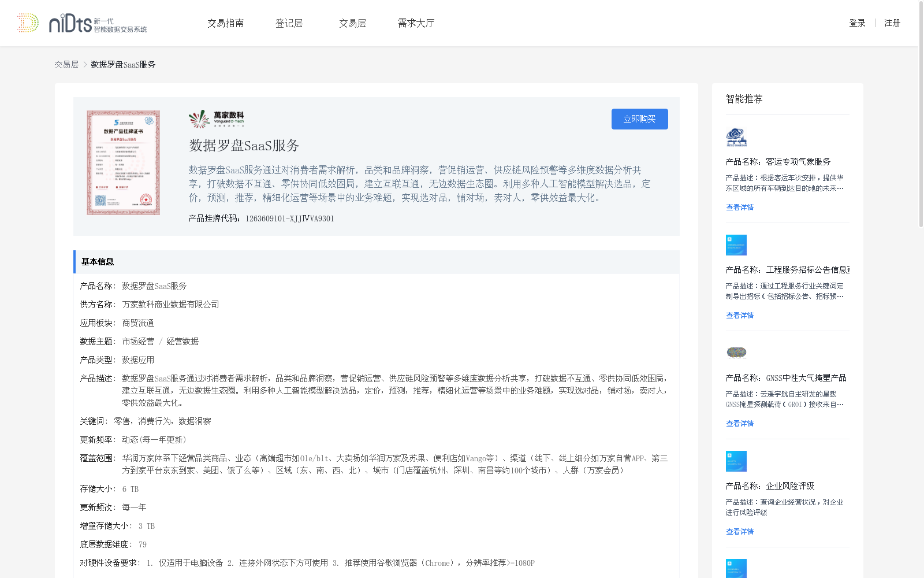Select the 6 TB storage size value

pos(131,489)
